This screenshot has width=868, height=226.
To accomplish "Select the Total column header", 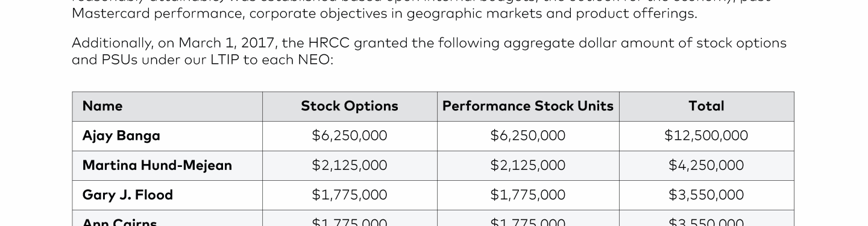I will point(706,106).
